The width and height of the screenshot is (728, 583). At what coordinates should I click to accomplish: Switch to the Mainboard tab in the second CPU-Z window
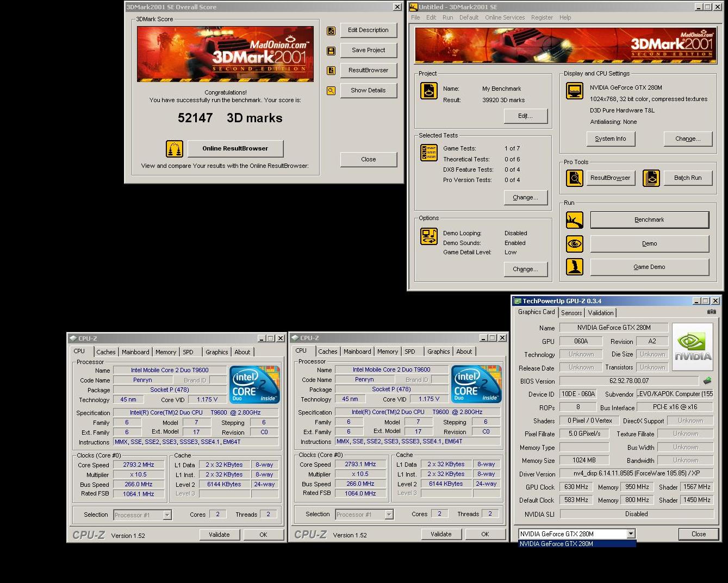coord(357,352)
